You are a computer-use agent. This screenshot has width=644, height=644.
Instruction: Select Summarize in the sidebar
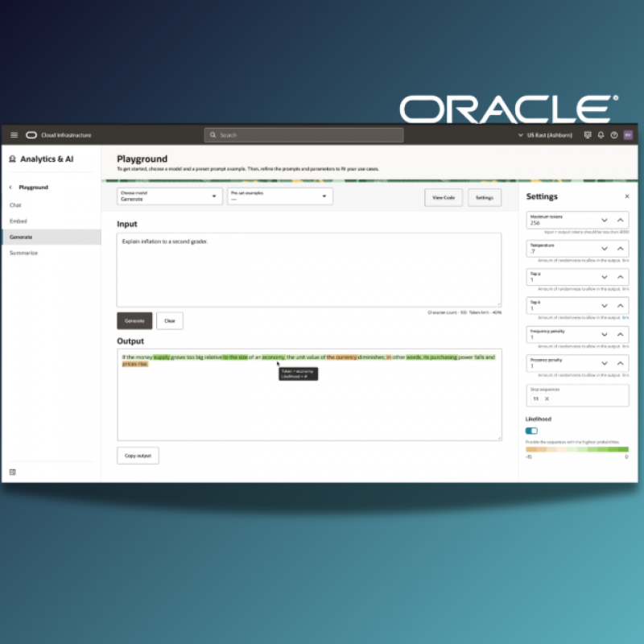[23, 253]
